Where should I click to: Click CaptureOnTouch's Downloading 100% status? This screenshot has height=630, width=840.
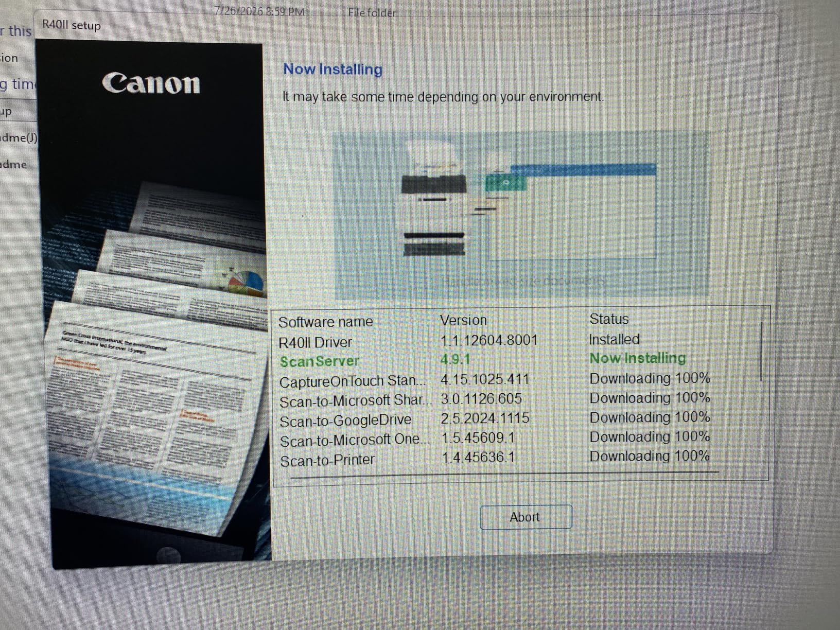tap(650, 378)
